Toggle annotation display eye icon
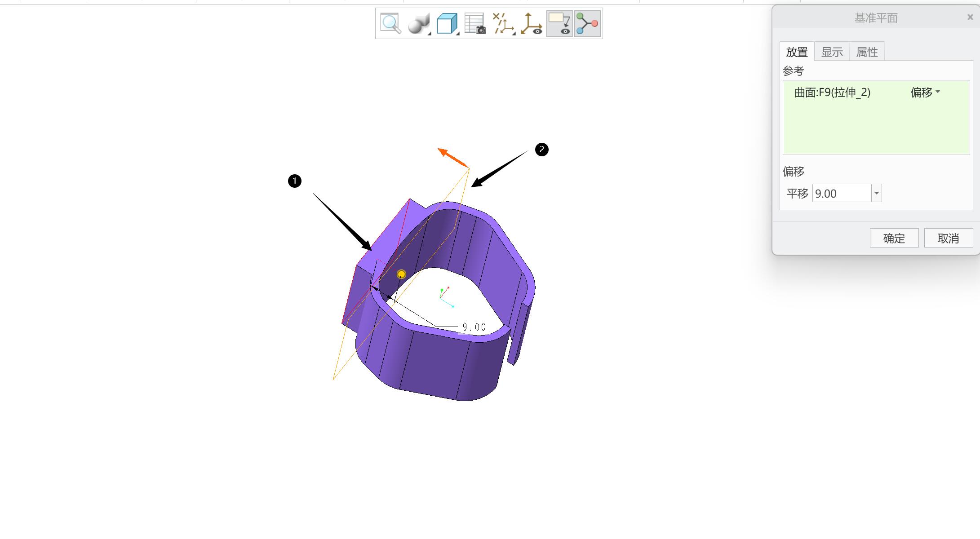 click(x=559, y=23)
